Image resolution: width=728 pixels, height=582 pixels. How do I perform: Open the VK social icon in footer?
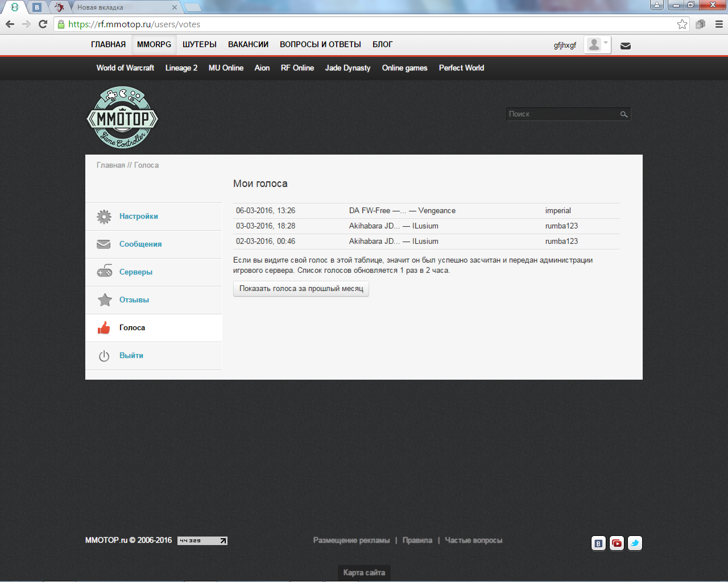pos(598,543)
